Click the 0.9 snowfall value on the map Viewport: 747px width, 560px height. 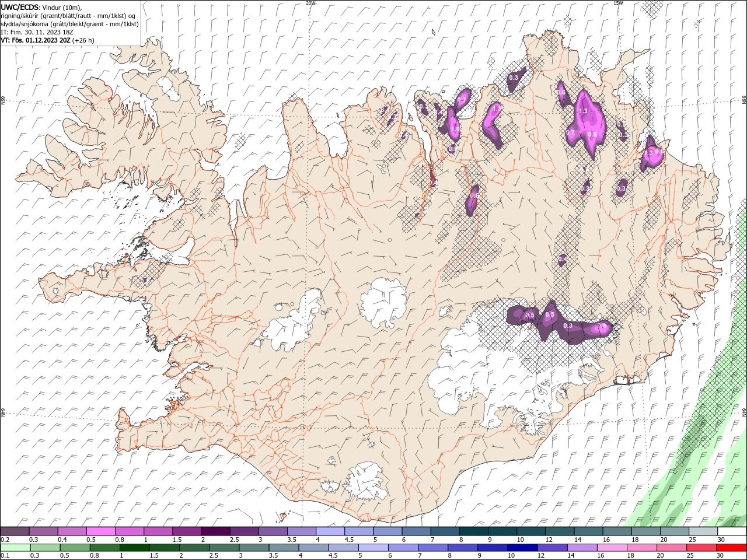coord(592,134)
